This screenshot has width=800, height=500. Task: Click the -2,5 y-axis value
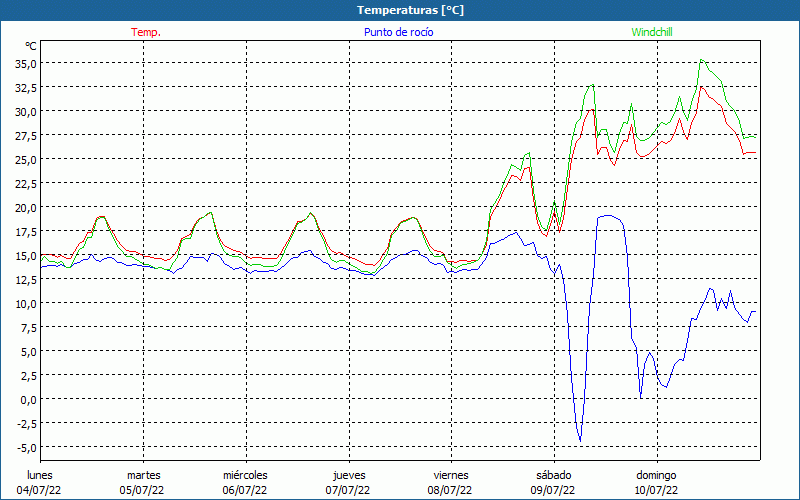click(x=27, y=423)
